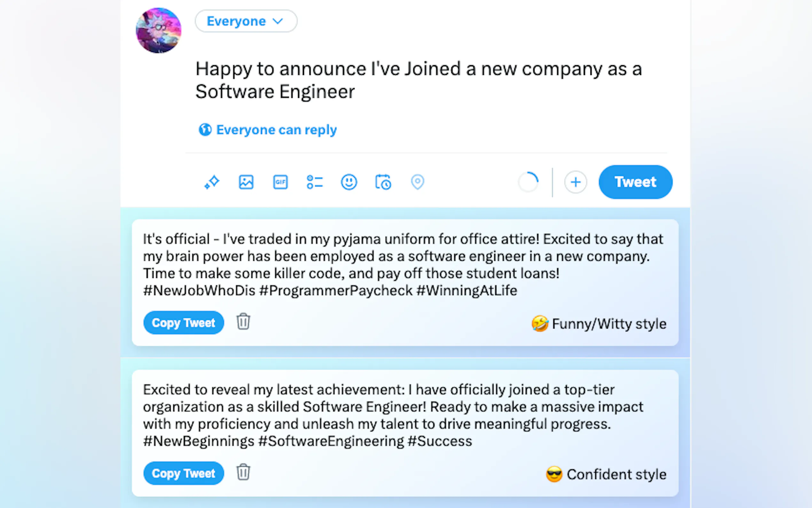Add another tweet with plus button
Image resolution: width=812 pixels, height=508 pixels.
pos(575,182)
